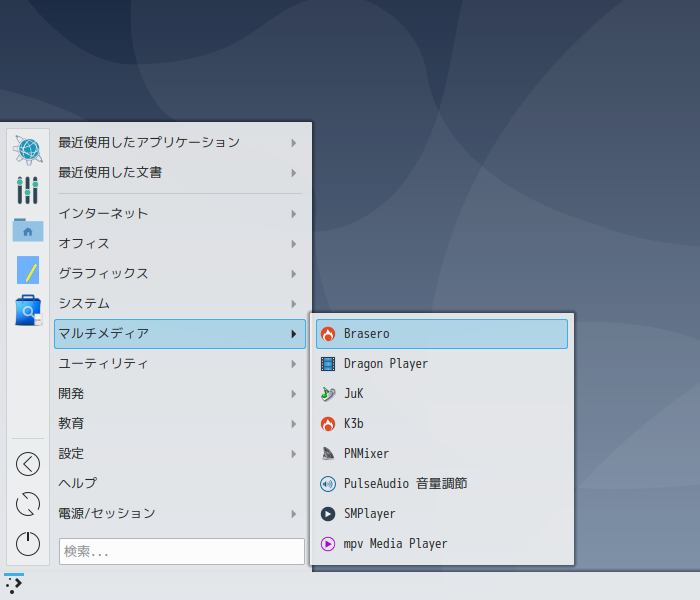Click the 検索 search field
700x600 pixels.
182,551
